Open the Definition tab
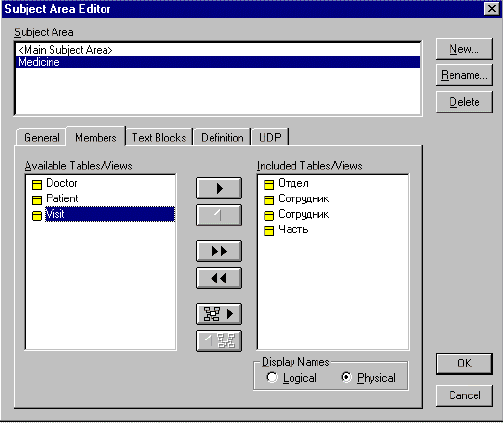The image size is (503, 423). (x=222, y=137)
